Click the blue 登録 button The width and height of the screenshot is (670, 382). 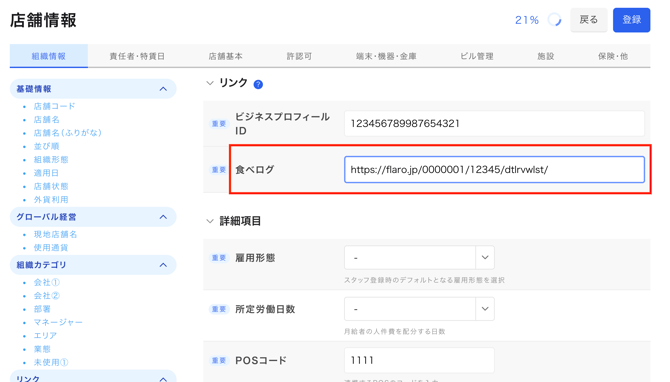pos(632,20)
